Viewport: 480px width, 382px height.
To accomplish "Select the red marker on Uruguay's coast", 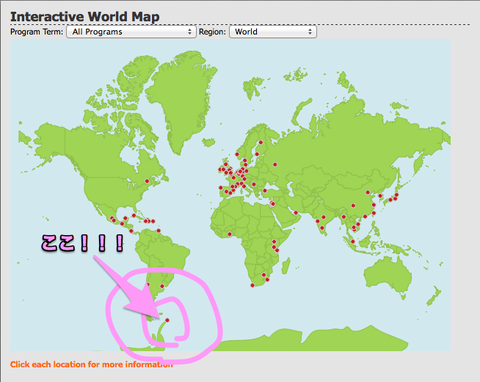I will (x=162, y=286).
